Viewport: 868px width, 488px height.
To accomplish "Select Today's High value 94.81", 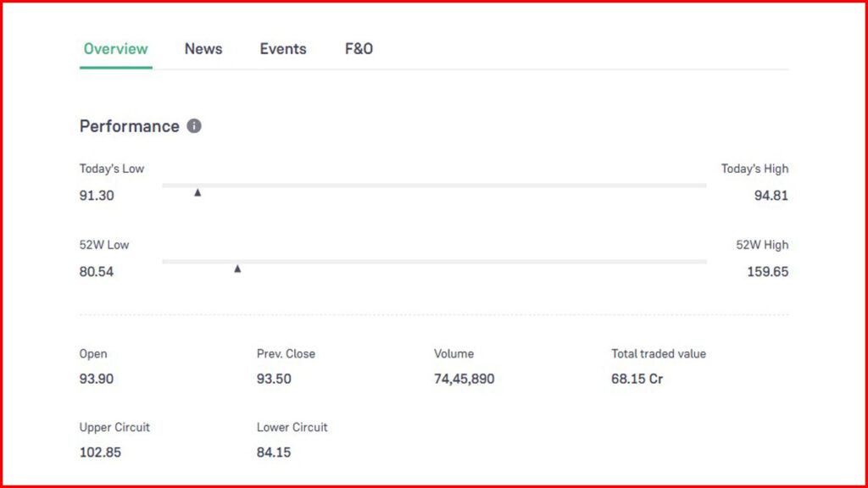I will click(771, 196).
